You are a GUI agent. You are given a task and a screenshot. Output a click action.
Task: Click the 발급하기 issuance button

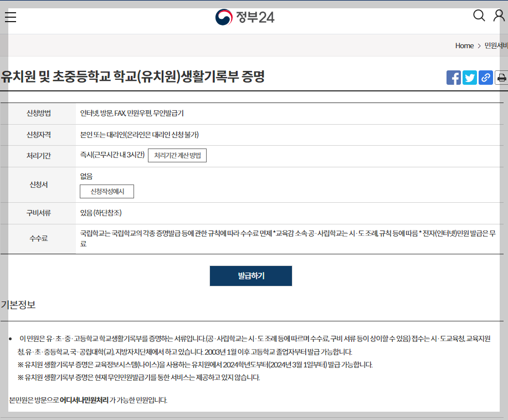250,275
